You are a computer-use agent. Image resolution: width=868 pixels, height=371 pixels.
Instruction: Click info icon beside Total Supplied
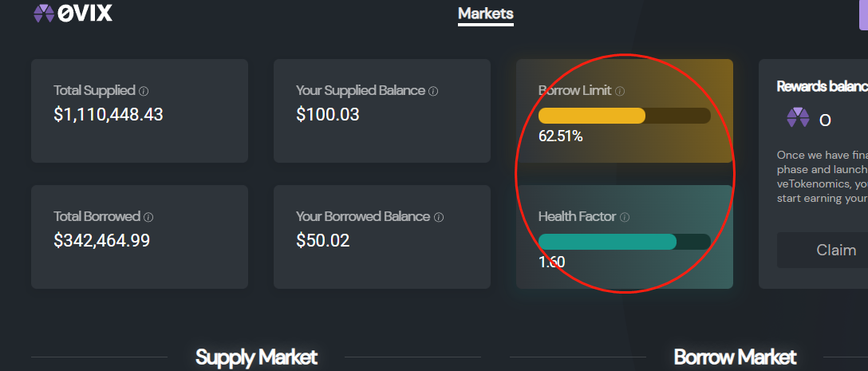coord(144,91)
